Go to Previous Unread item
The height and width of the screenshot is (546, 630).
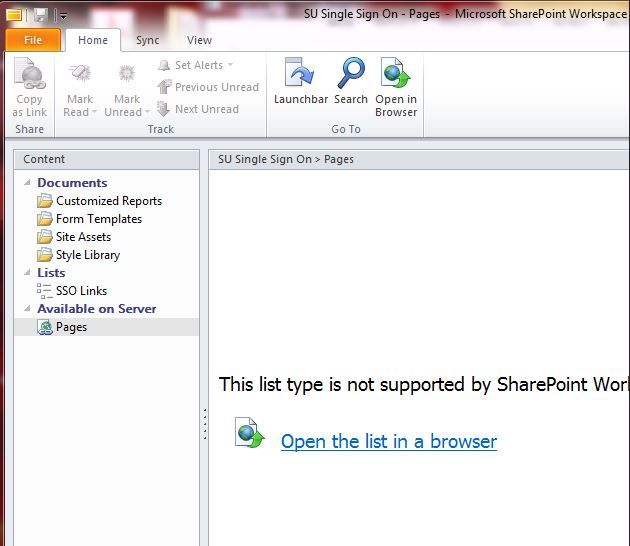208,87
